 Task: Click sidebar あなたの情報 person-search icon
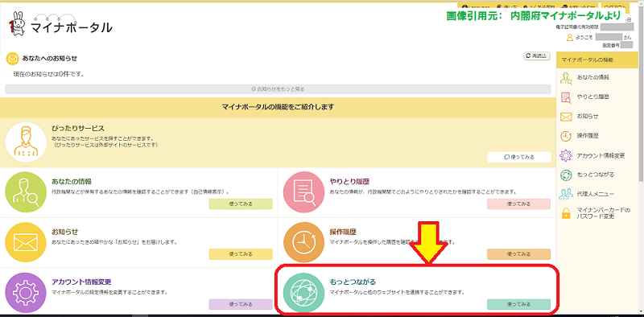click(566, 77)
